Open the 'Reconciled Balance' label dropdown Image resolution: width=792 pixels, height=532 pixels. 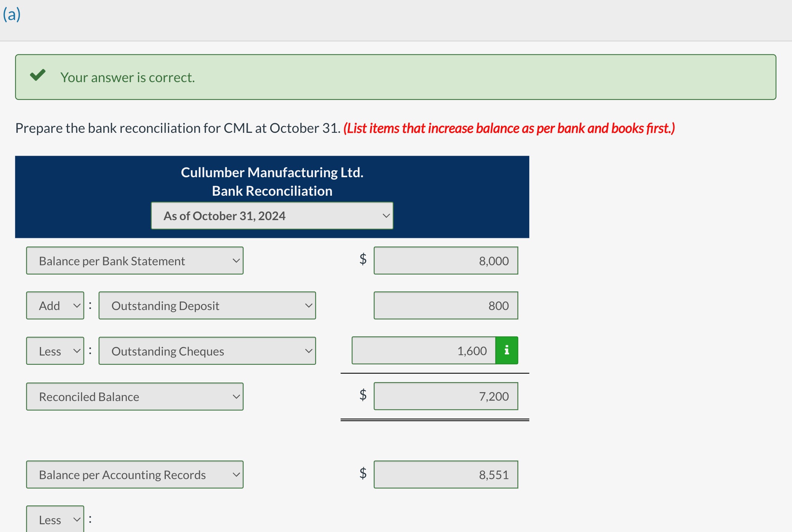tap(134, 396)
